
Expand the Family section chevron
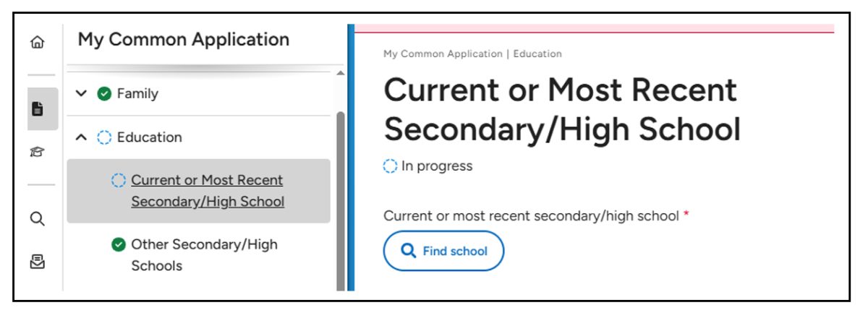(x=82, y=94)
